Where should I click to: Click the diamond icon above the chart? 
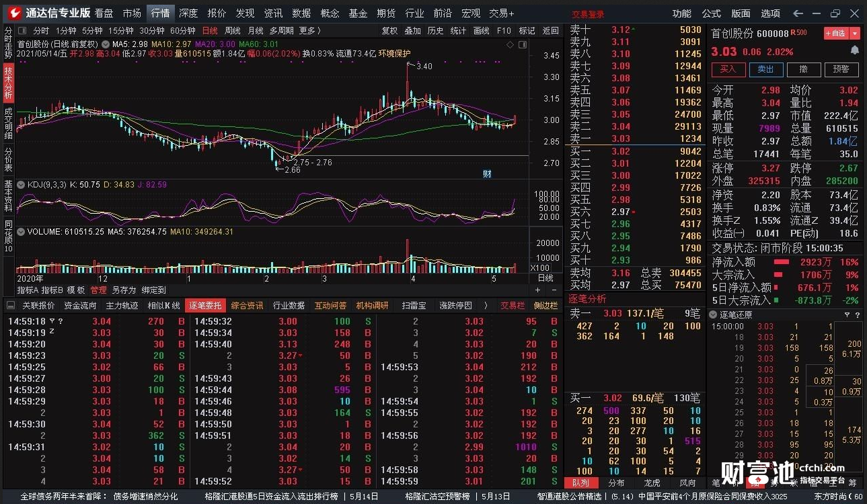[x=509, y=44]
